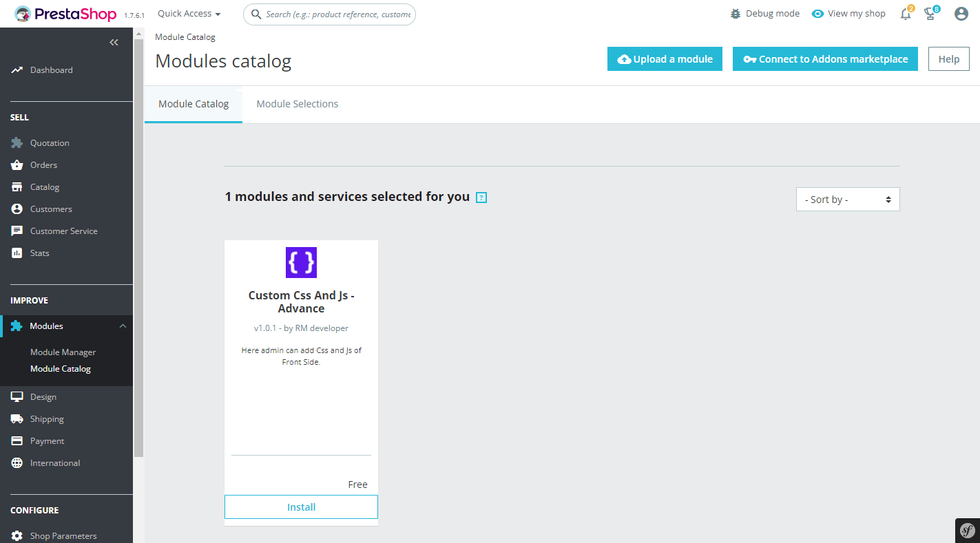The height and width of the screenshot is (543, 980).
Task: Click Upload a module button
Action: click(x=665, y=59)
